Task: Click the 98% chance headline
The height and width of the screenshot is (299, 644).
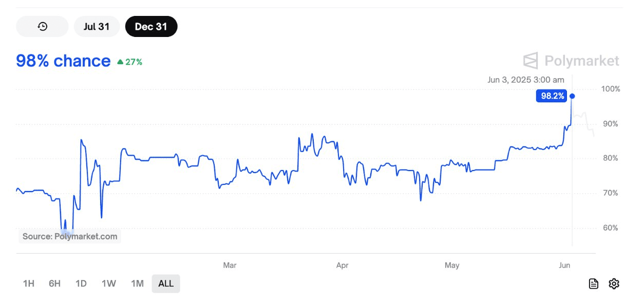Action: pyautogui.click(x=63, y=61)
